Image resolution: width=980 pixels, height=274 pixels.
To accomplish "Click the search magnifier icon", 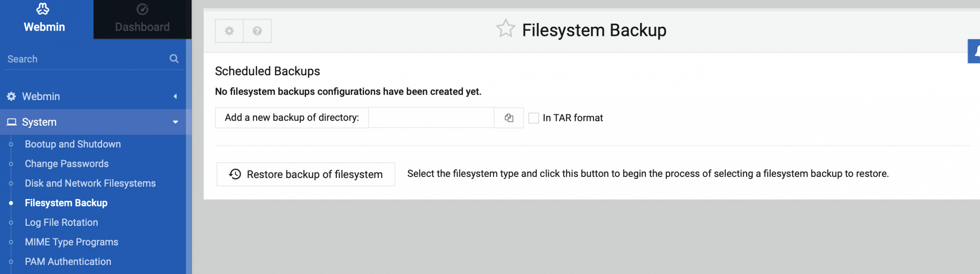I will 174,58.
